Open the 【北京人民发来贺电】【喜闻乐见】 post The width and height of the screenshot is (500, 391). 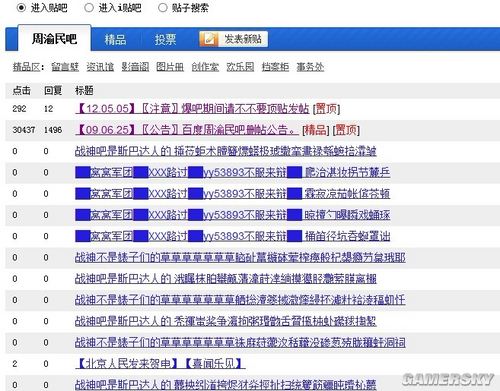coord(160,363)
